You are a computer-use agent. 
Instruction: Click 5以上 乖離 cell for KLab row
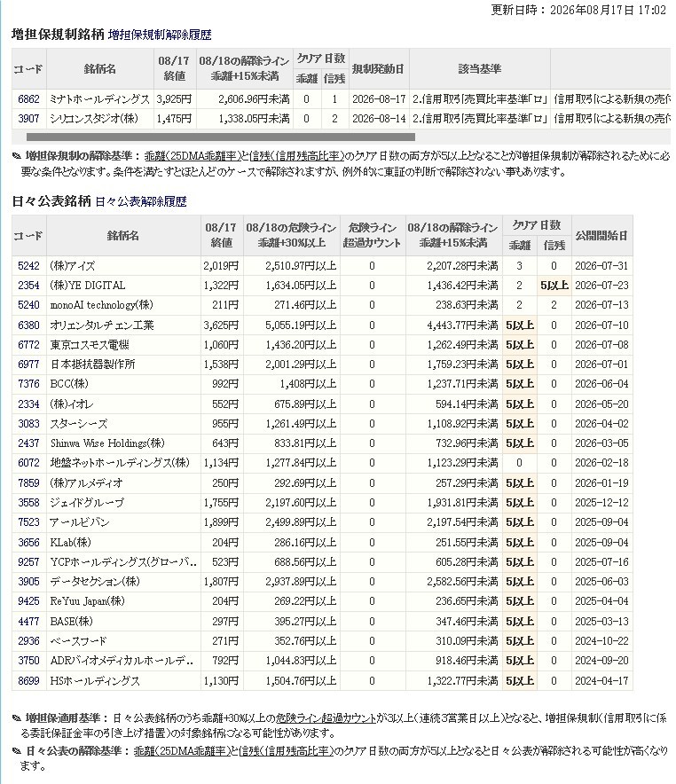(x=520, y=542)
